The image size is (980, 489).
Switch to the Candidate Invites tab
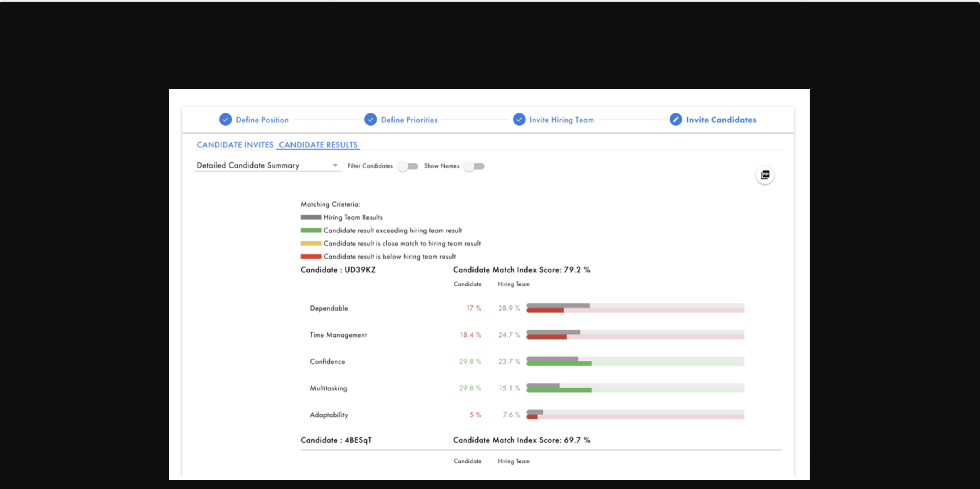pyautogui.click(x=235, y=145)
